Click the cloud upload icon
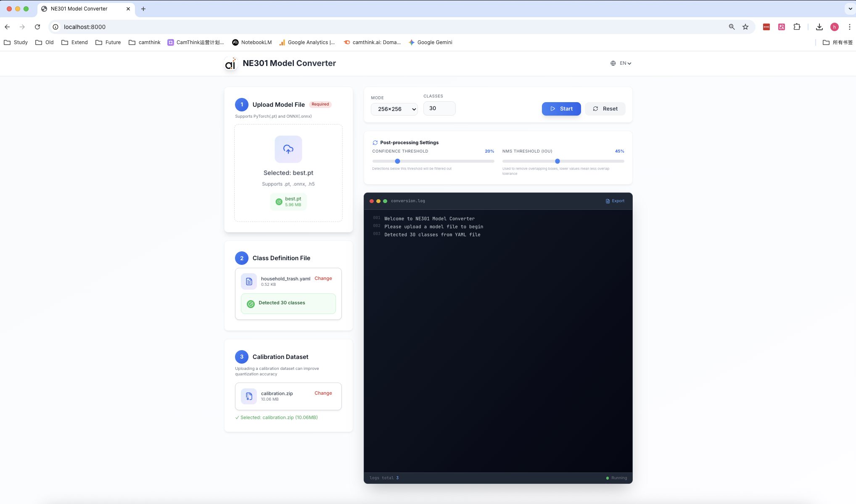856x504 pixels. click(288, 149)
